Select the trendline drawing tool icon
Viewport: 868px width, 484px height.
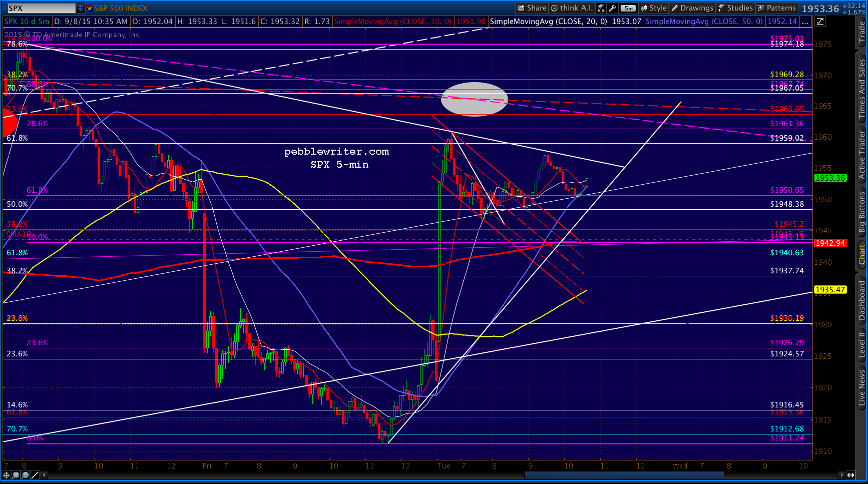click(x=35, y=475)
